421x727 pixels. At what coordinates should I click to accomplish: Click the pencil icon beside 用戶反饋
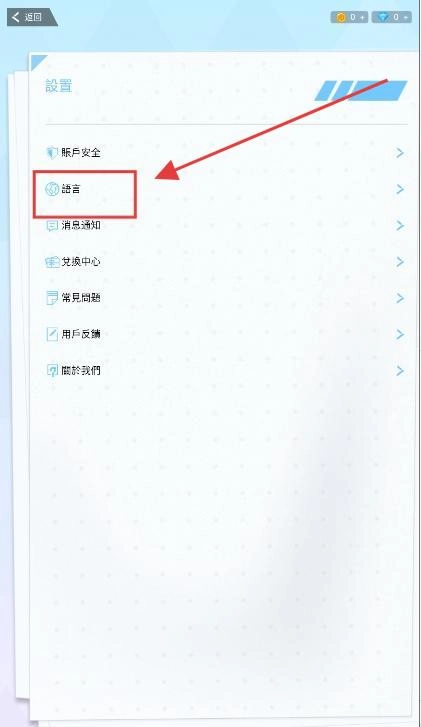pos(52,334)
